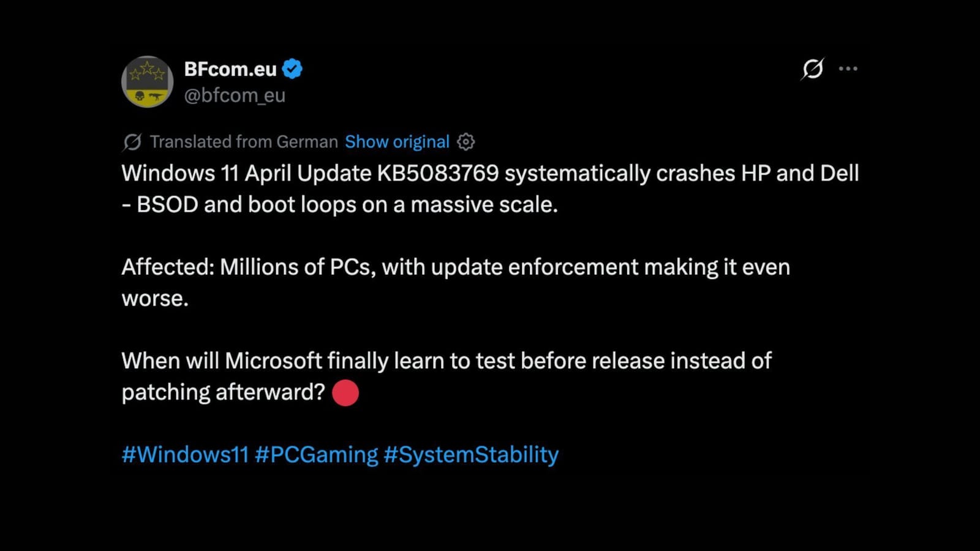Open the #Windows11 hashtag
The image size is (980, 551).
pyautogui.click(x=185, y=455)
